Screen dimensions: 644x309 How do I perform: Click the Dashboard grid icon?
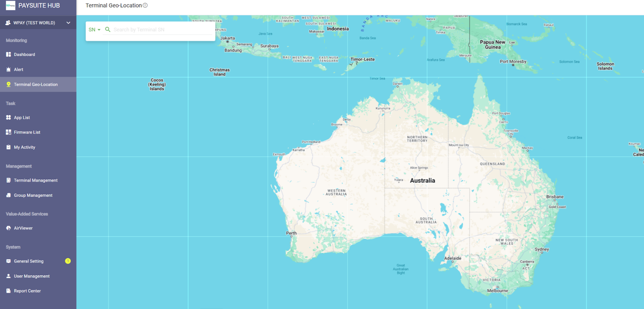pos(8,54)
